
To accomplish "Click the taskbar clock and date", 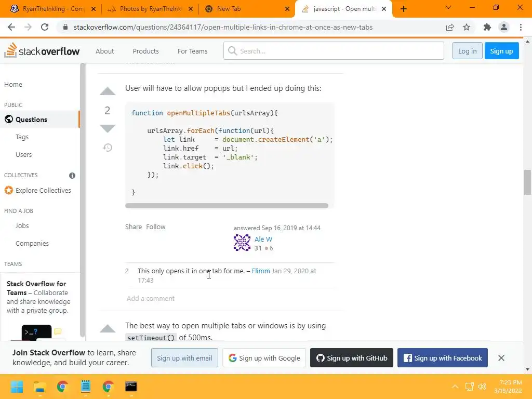I will tap(508, 387).
